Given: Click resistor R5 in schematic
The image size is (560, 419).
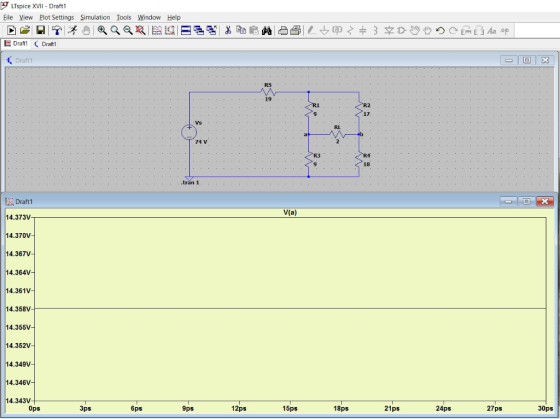Looking at the screenshot, I should pyautogui.click(x=268, y=92).
